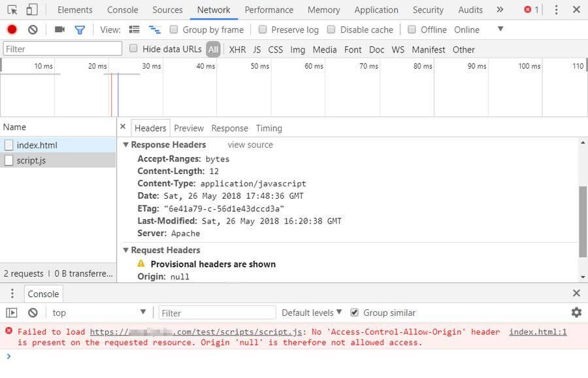
Task: Clear the network log icon
Action: click(x=33, y=29)
